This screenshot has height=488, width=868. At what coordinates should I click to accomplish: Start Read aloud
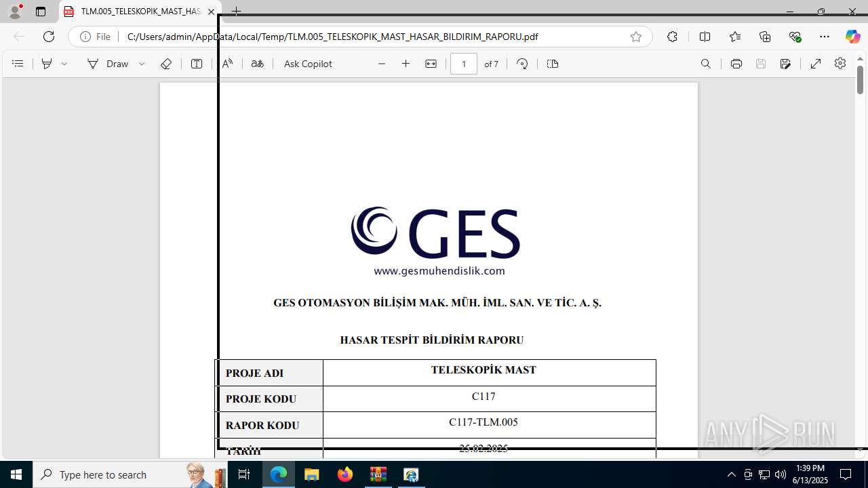[x=228, y=64]
